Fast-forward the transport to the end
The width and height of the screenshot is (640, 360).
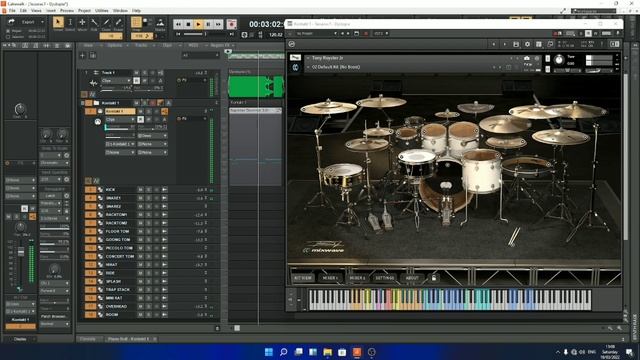click(218, 24)
